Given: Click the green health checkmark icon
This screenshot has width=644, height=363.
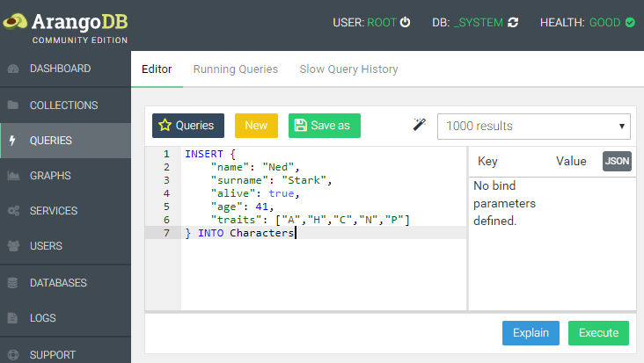Looking at the screenshot, I should (630, 23).
